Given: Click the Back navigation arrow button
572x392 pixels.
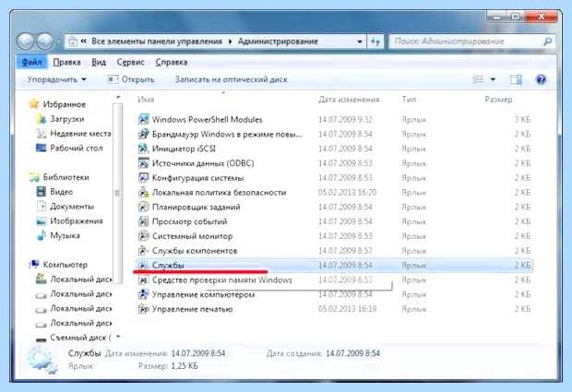Looking at the screenshot, I should (x=26, y=42).
